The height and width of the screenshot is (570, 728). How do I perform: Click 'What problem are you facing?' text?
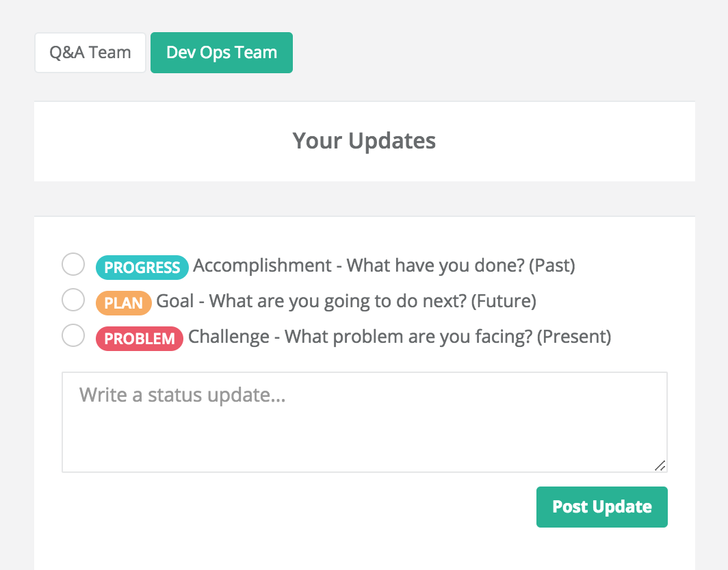(x=408, y=337)
